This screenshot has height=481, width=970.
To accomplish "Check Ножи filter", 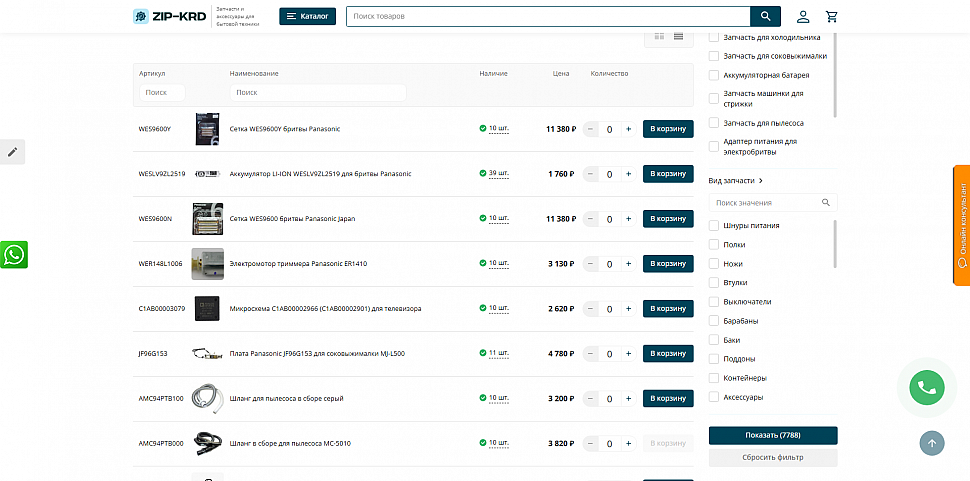I will (714, 264).
